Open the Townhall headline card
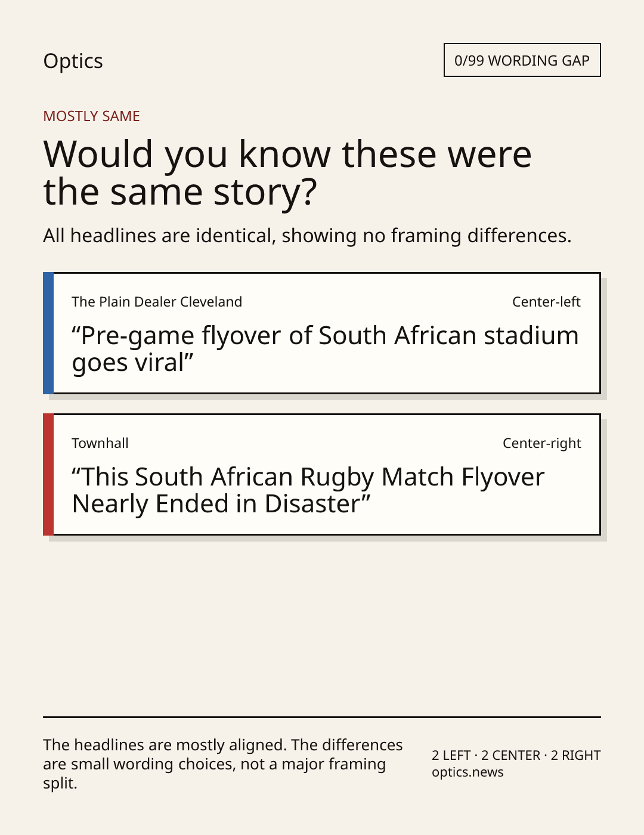 [x=321, y=474]
